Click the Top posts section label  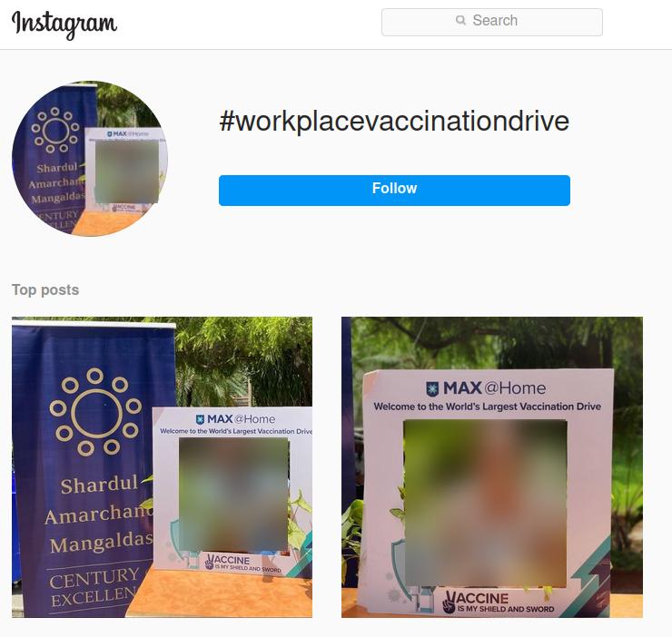45,289
